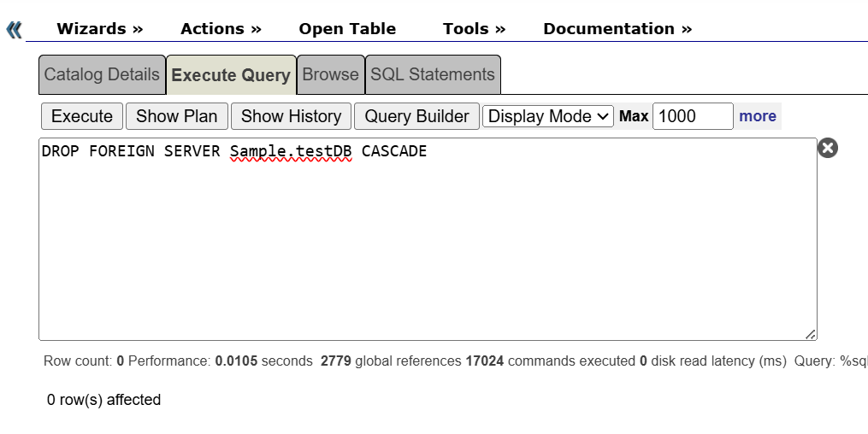The width and height of the screenshot is (868, 434).
Task: Switch to the Catalog Details tab
Action: tap(102, 75)
